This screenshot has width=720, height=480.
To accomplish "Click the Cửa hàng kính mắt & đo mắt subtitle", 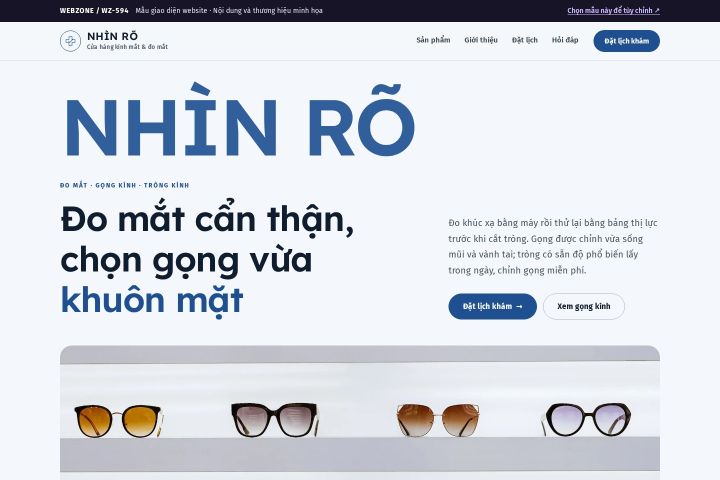I will click(x=127, y=46).
